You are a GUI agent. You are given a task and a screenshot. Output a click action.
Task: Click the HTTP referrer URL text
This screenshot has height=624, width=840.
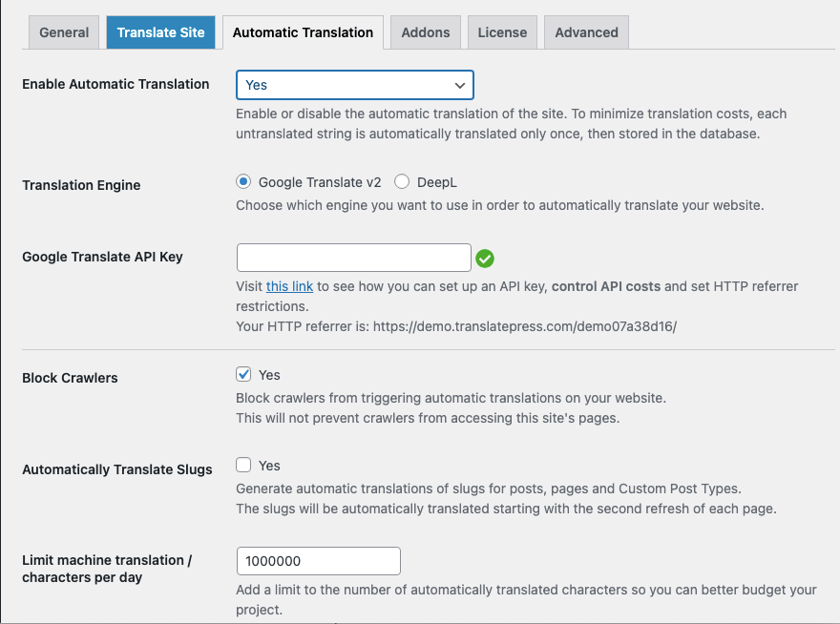(524, 326)
